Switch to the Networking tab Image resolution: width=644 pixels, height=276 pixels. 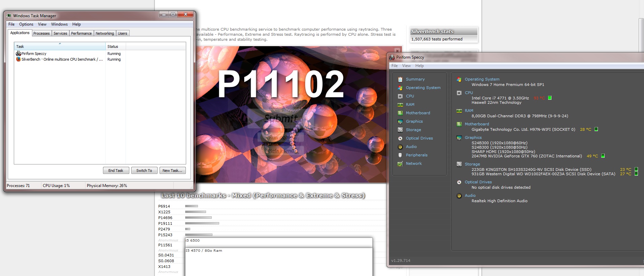pyautogui.click(x=105, y=33)
